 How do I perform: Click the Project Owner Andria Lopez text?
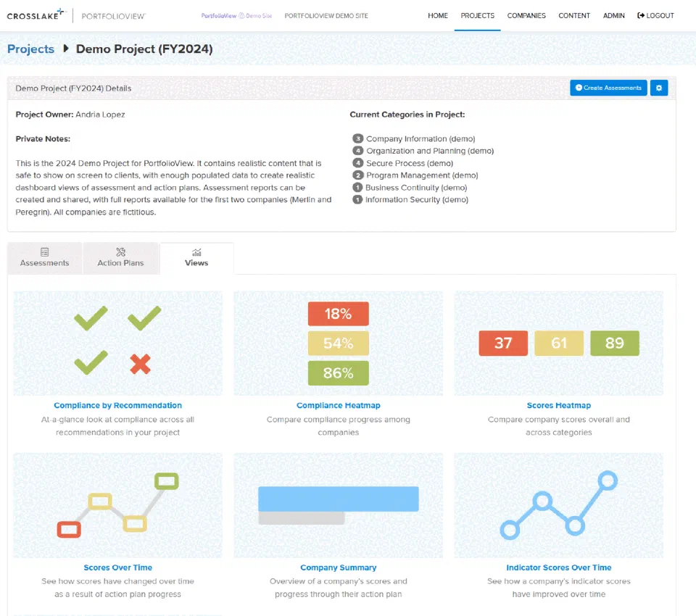70,115
